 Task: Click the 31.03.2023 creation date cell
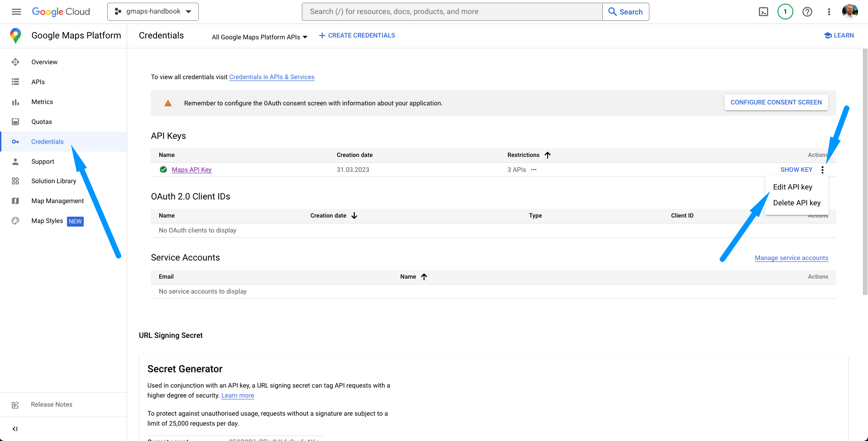pyautogui.click(x=353, y=170)
